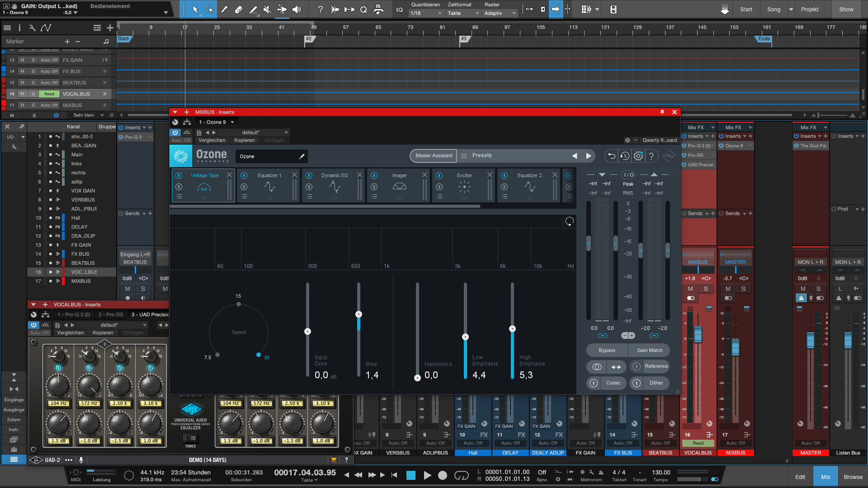Toggle Exciter module power
This screenshot has width=868, height=488.
click(439, 175)
